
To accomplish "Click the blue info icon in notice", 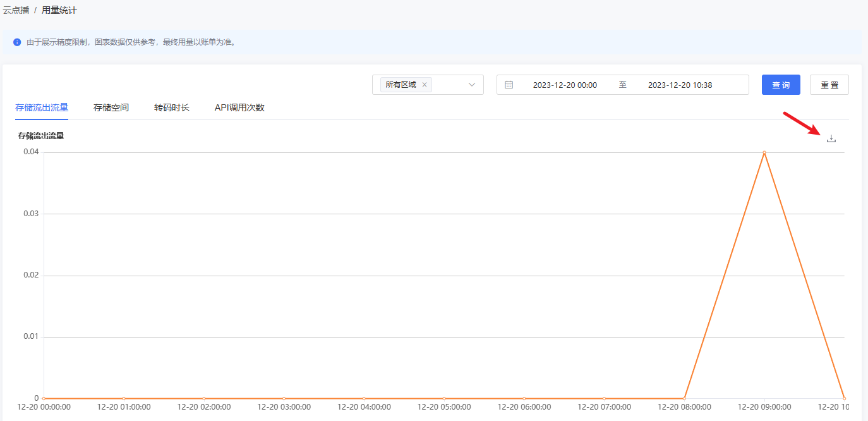I will point(17,42).
